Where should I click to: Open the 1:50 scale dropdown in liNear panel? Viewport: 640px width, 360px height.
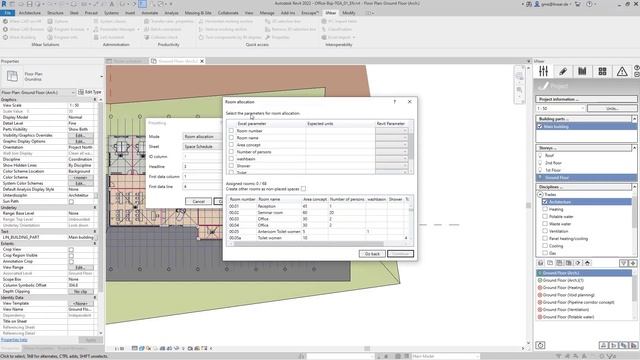click(x=560, y=108)
